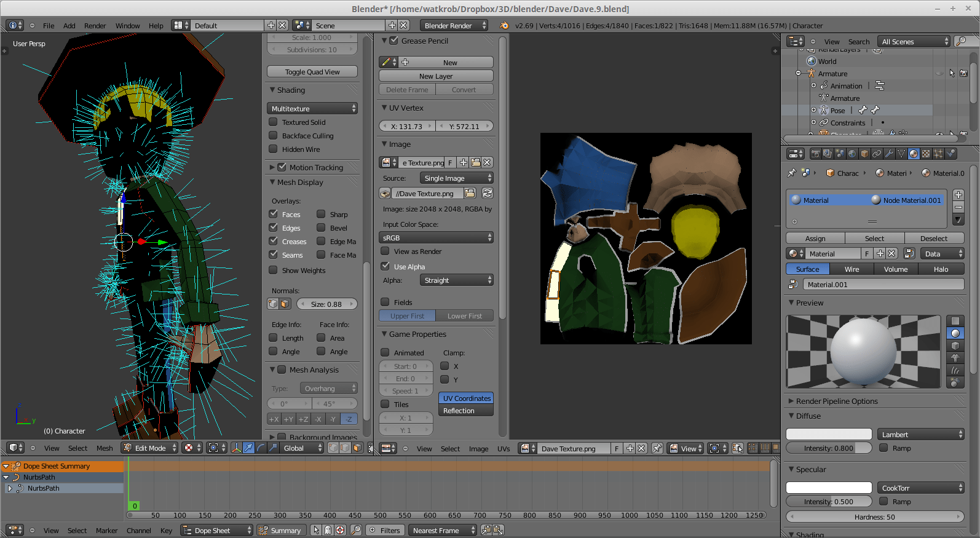
Task: Switch to the Wire material type tab
Action: 852,269
